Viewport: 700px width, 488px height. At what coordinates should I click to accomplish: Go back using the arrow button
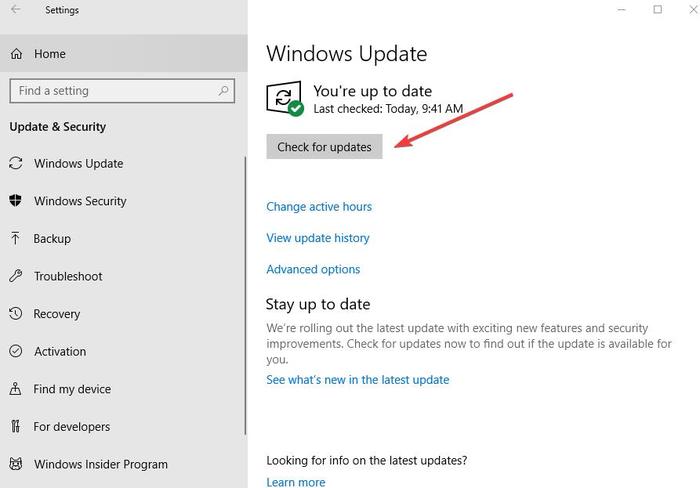(x=16, y=9)
